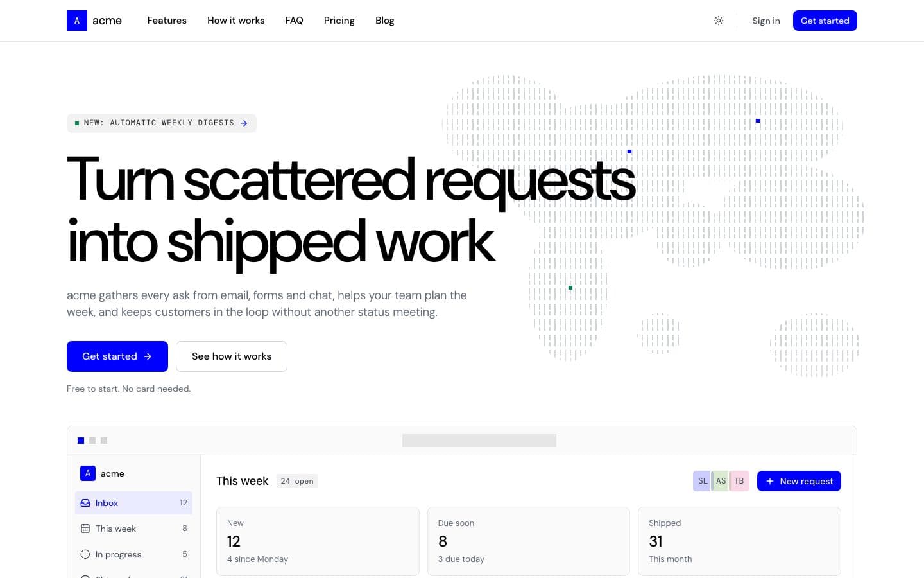Click Sign in link
The width and height of the screenshot is (924, 578).
coord(766,21)
